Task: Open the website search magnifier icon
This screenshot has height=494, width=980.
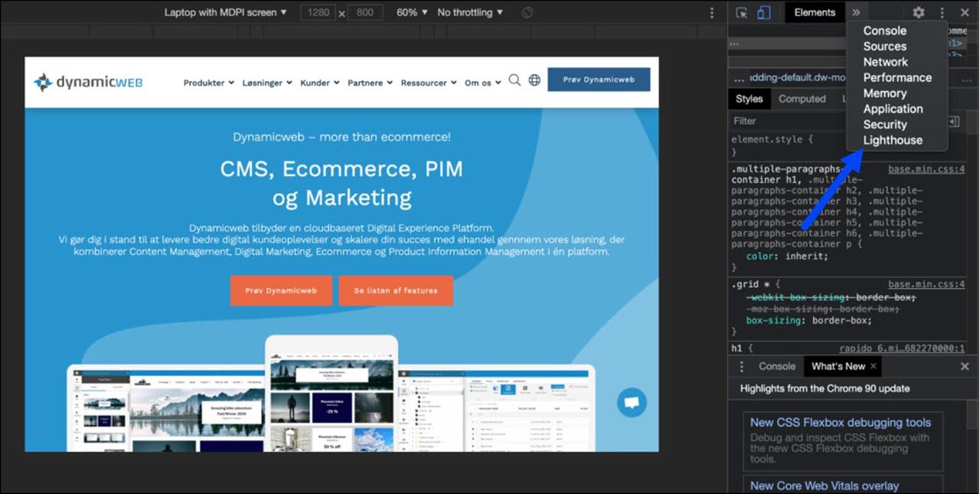Action: pyautogui.click(x=514, y=80)
